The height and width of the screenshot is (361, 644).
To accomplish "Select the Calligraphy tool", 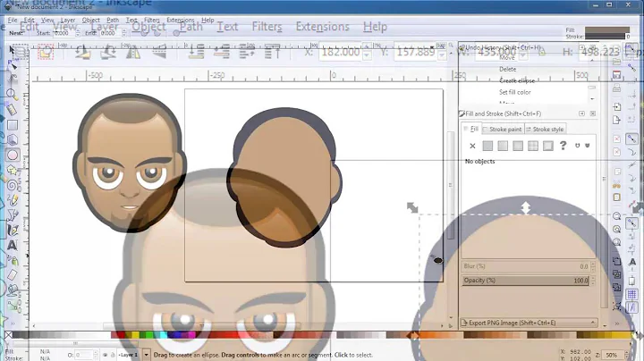I will (x=13, y=231).
